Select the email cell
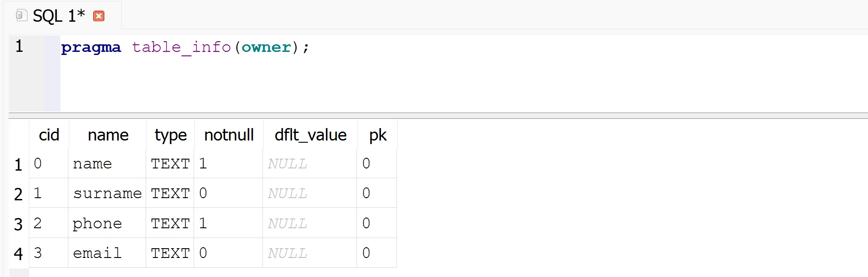868x277 pixels. [x=97, y=253]
